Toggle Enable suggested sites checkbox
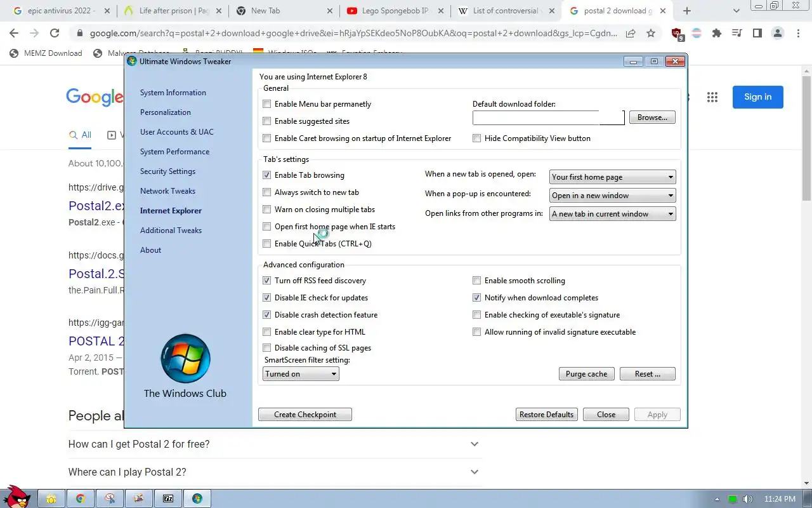 (267, 121)
